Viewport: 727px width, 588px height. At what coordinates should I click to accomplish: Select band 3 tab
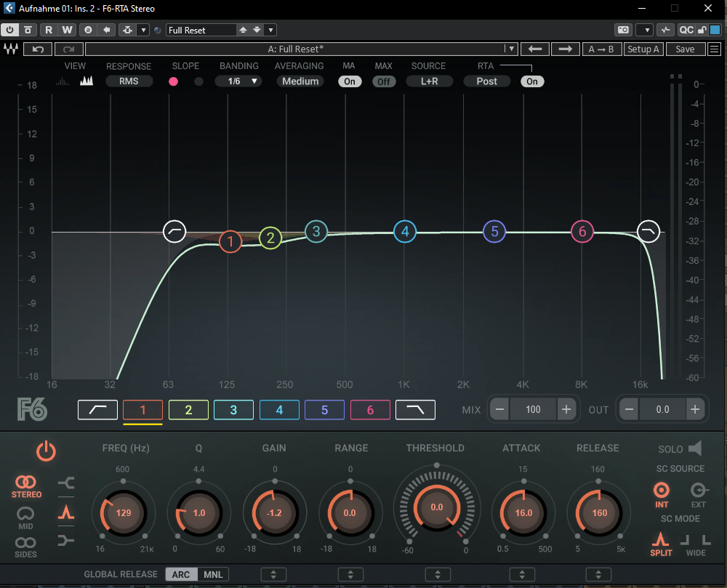coord(233,410)
